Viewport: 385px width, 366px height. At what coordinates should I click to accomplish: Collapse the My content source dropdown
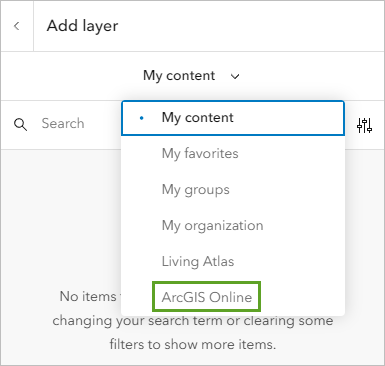191,76
